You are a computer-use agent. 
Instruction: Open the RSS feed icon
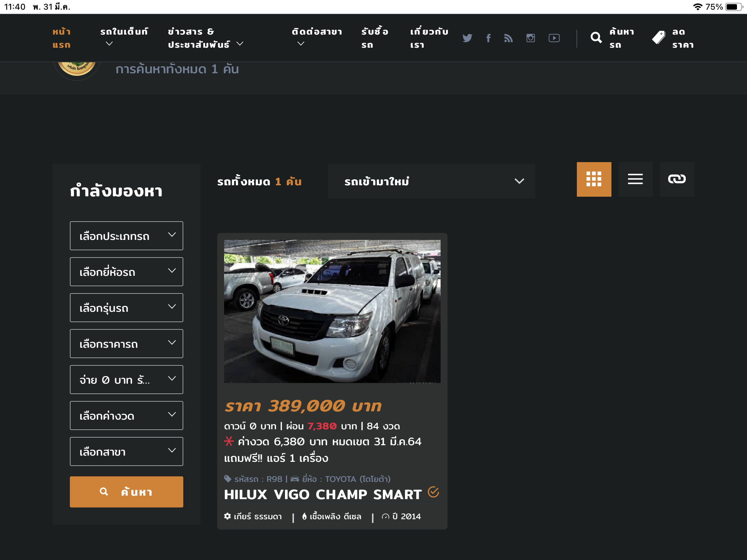(508, 38)
